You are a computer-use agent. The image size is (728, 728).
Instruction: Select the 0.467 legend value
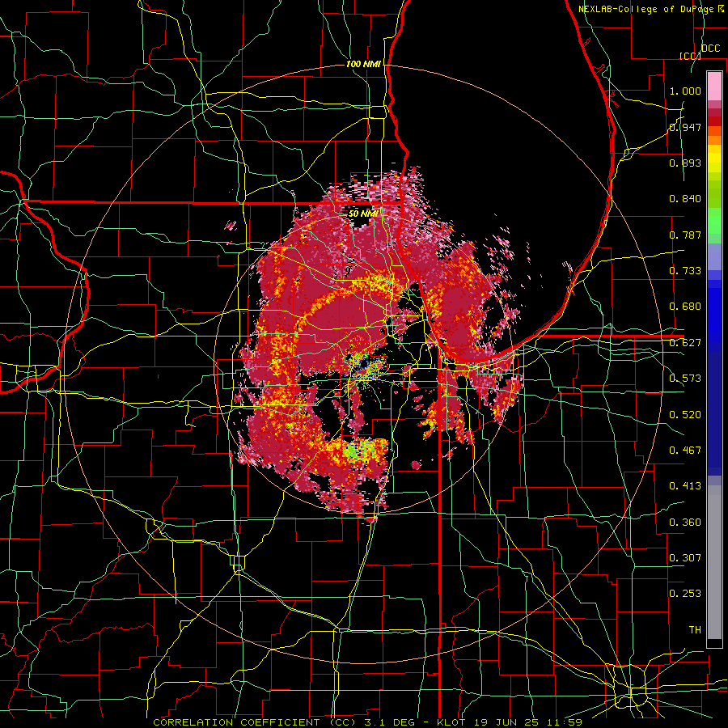tap(685, 451)
